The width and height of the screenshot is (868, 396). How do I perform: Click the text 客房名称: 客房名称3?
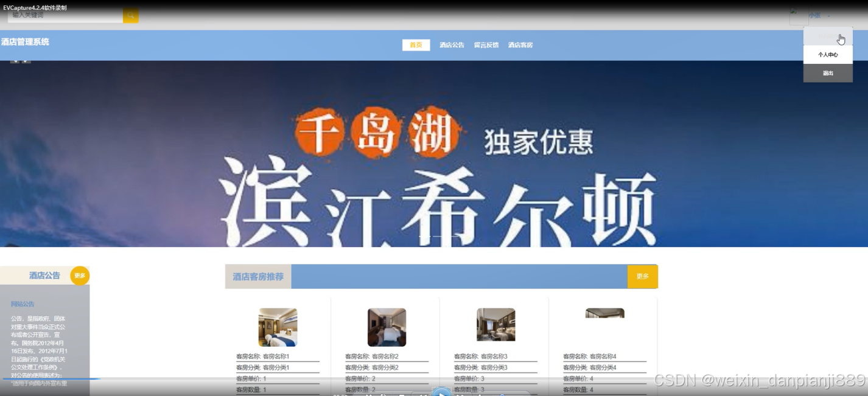[x=481, y=356]
